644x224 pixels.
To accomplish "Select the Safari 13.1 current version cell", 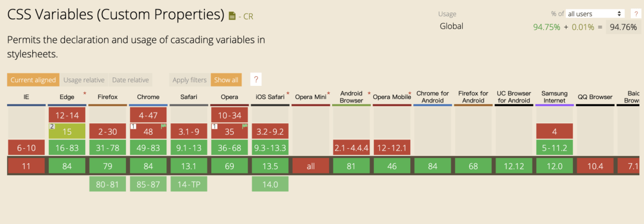I will pyautogui.click(x=189, y=166).
